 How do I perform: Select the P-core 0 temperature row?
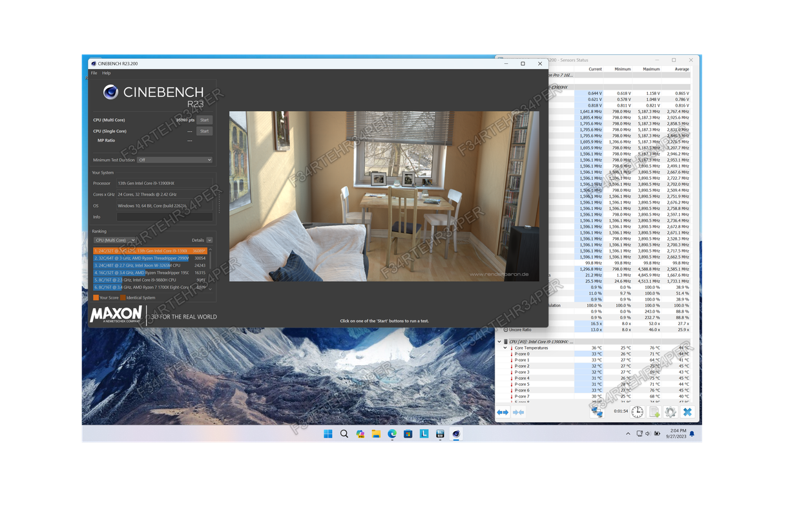594,354
